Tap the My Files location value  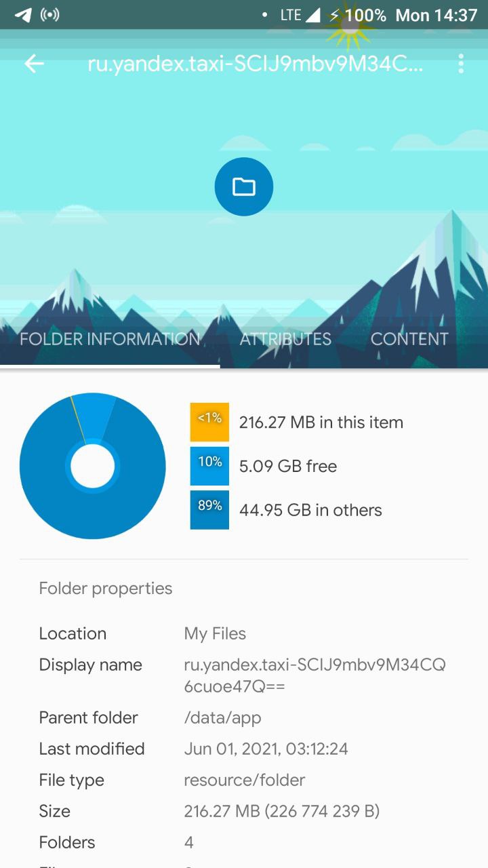click(215, 633)
